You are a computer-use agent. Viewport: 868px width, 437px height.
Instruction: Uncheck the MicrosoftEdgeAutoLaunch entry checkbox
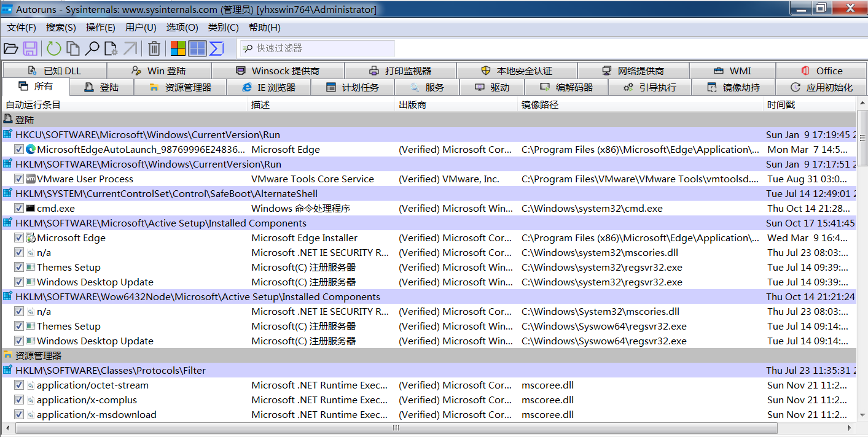pos(19,149)
